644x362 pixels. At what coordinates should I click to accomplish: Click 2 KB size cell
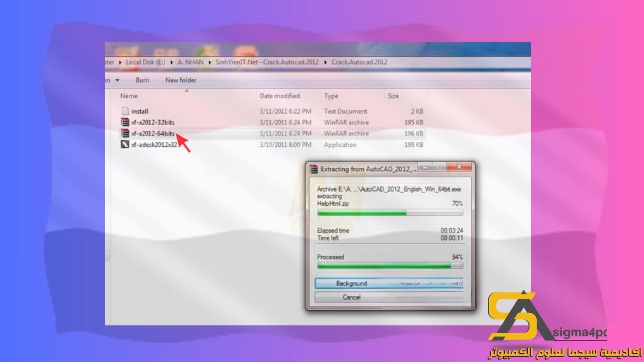point(417,111)
